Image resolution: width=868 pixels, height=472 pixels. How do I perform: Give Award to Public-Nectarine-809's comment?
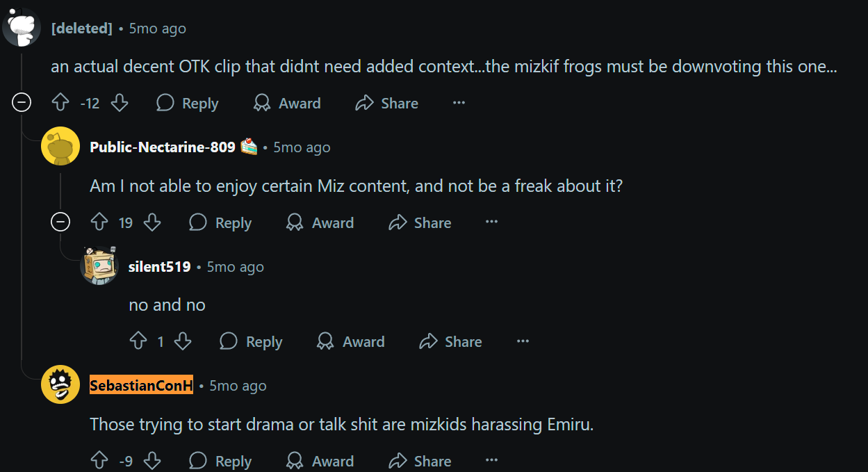[320, 223]
